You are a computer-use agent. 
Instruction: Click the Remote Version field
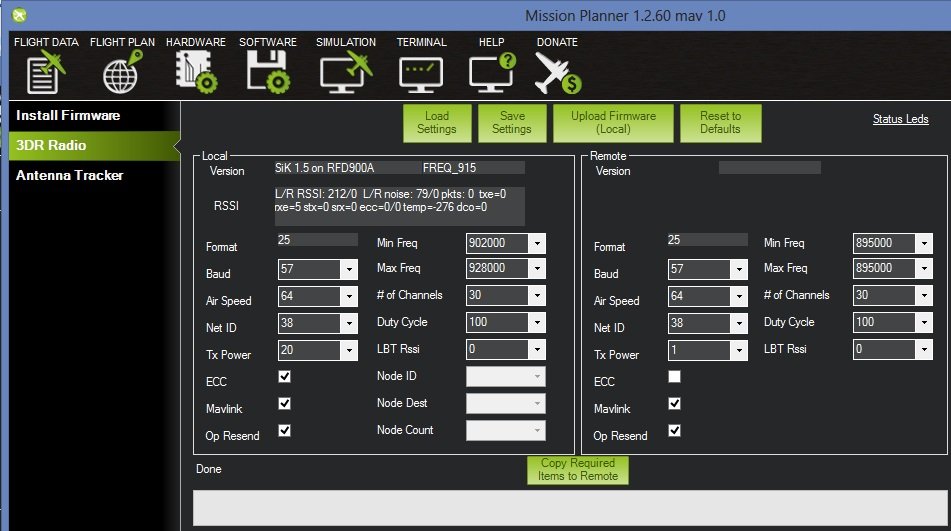point(770,168)
